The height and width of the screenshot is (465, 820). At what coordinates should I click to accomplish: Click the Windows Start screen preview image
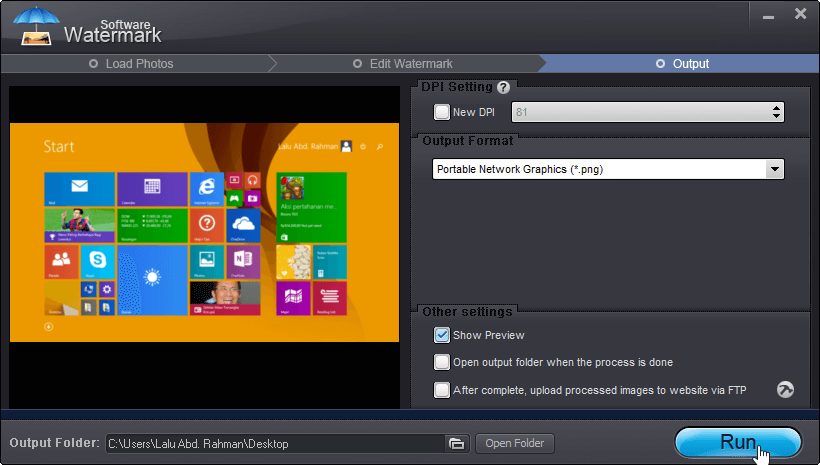coord(204,232)
